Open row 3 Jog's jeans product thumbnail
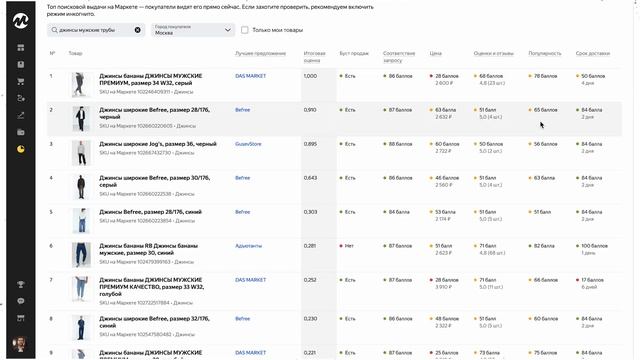The width and height of the screenshot is (640, 360). click(x=81, y=153)
